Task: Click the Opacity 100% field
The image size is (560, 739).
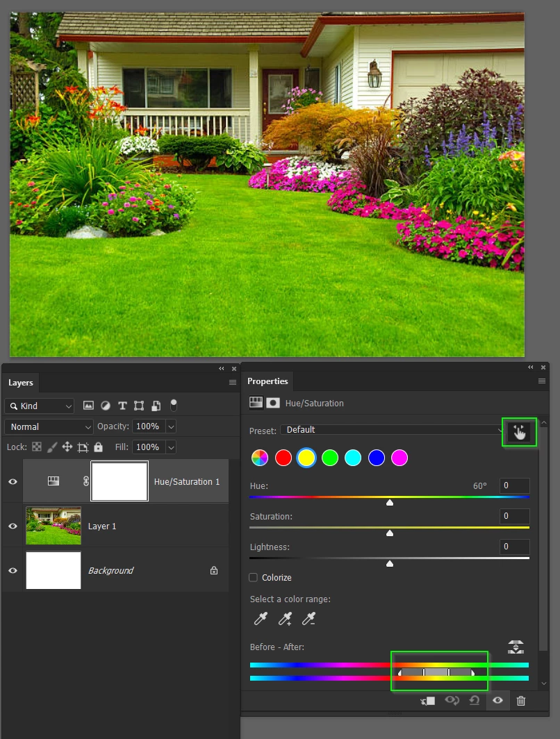Action: click(x=149, y=426)
